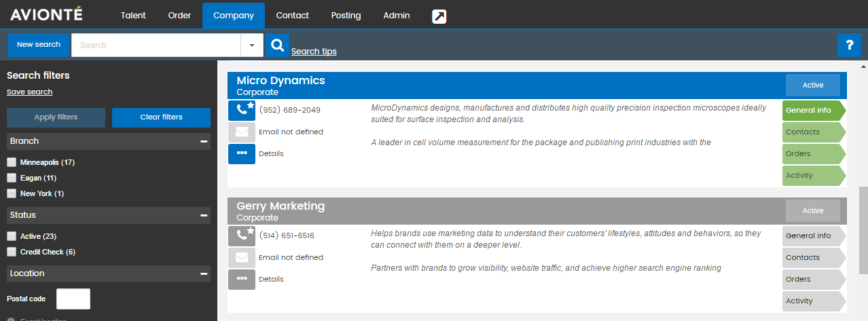Open the Admin tab
The image size is (868, 321).
click(397, 15)
